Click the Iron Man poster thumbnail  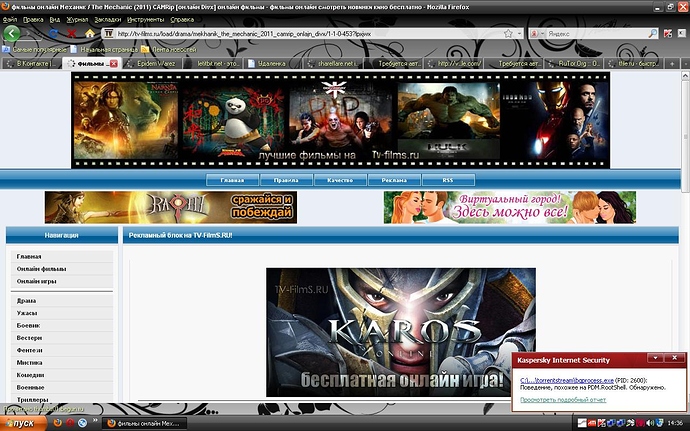(556, 120)
